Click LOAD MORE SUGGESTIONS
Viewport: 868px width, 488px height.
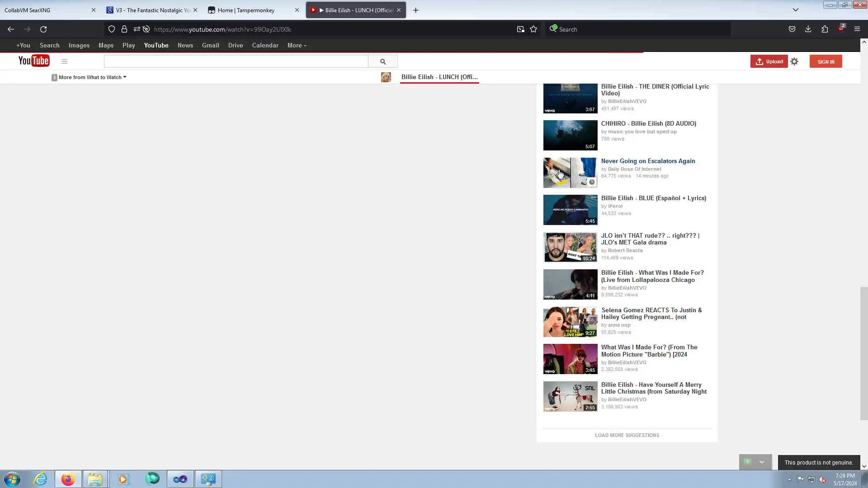(627, 435)
